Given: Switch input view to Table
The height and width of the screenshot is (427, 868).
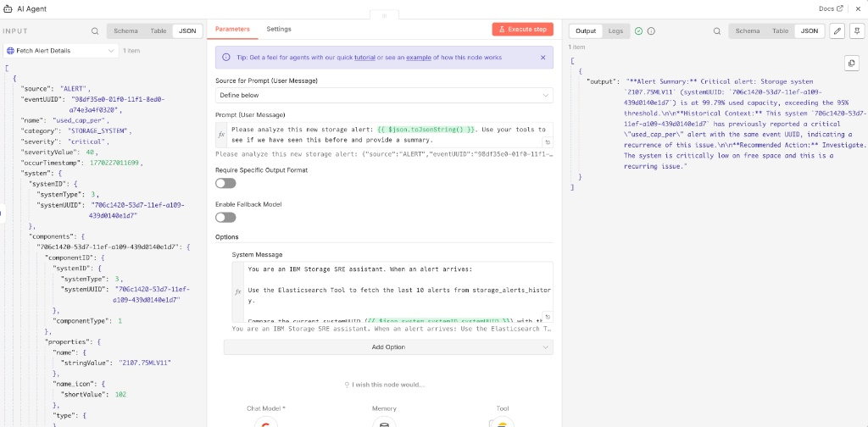Looking at the screenshot, I should pyautogui.click(x=159, y=31).
